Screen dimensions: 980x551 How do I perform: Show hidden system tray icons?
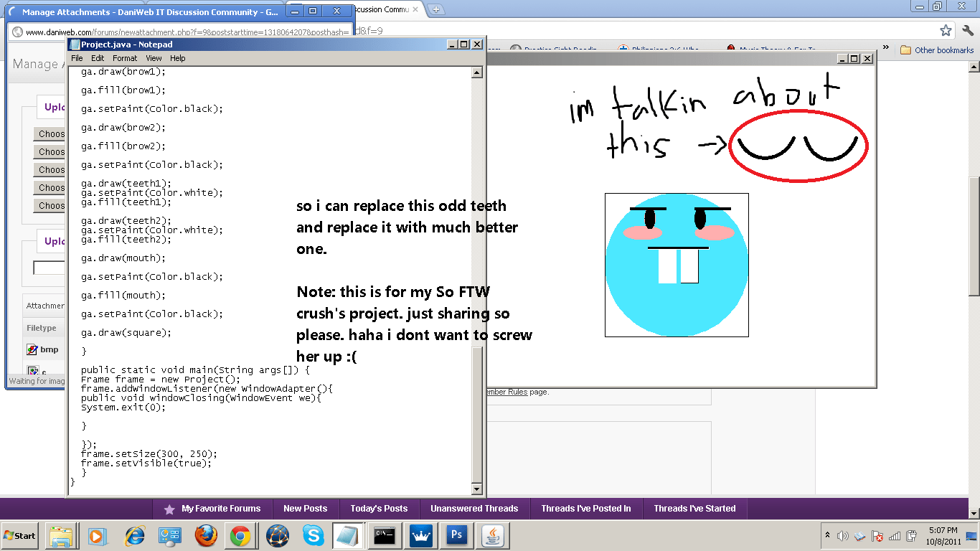click(x=829, y=535)
